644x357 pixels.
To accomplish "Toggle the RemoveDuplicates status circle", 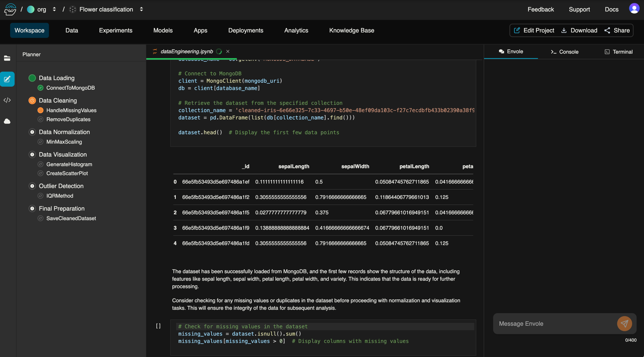I will [41, 119].
